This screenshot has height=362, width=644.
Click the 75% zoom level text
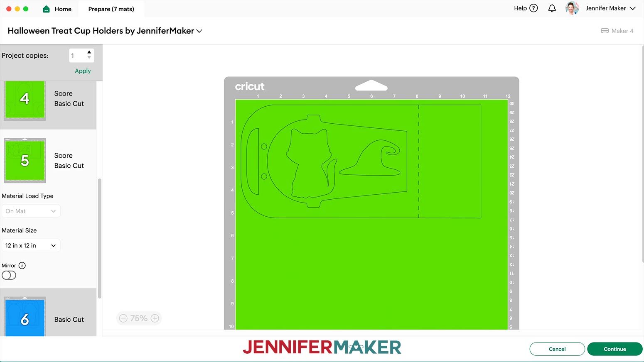(139, 318)
